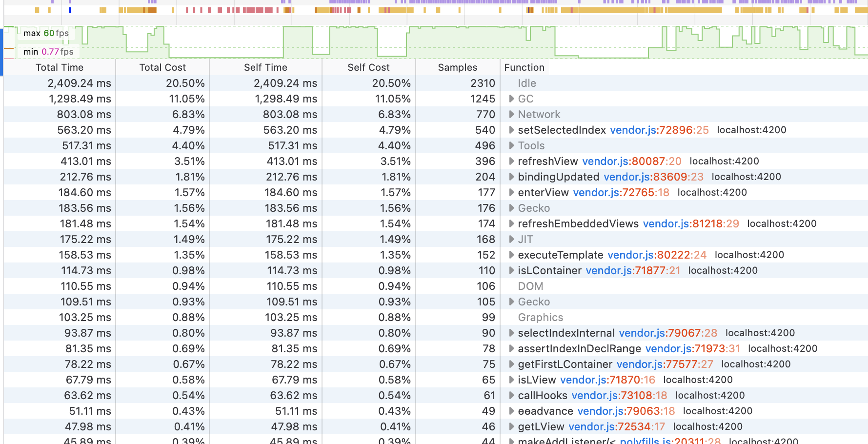Open vendor.js:72765 link for enterView
The image size is (868, 444).
coord(621,192)
